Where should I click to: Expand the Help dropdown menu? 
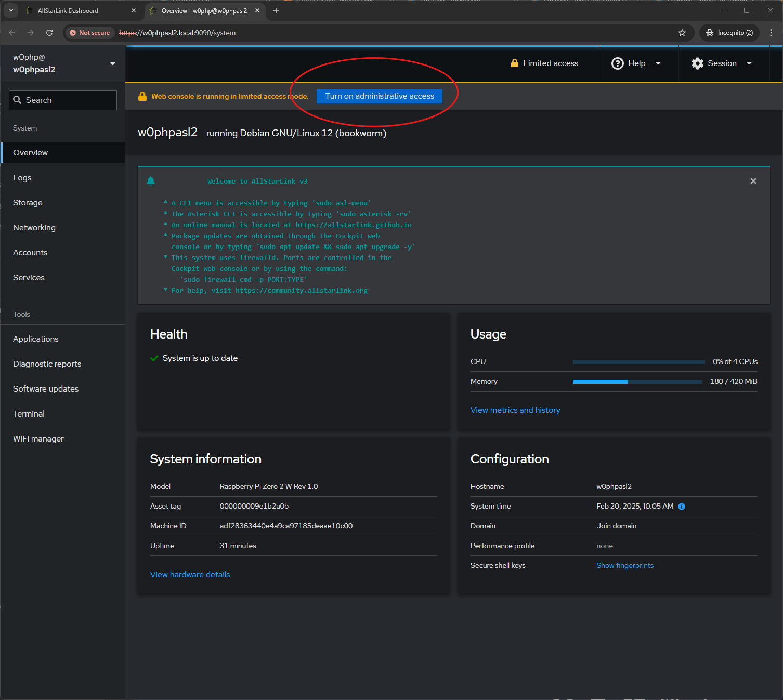[636, 63]
